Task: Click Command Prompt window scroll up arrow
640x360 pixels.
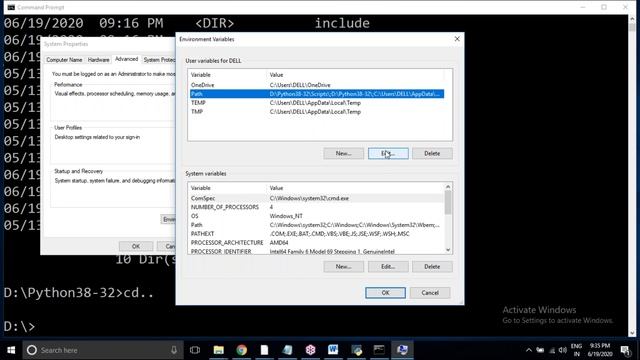Action: click(632, 19)
